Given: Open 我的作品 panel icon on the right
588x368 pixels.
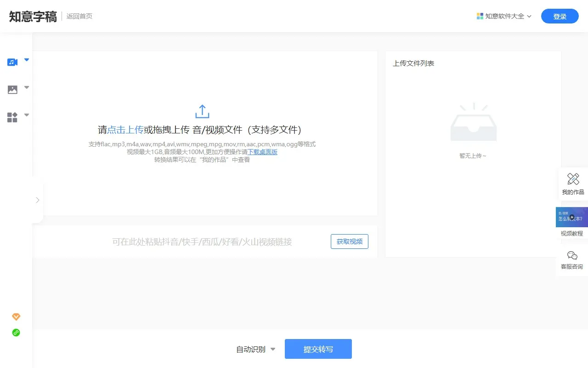Looking at the screenshot, I should 572,183.
